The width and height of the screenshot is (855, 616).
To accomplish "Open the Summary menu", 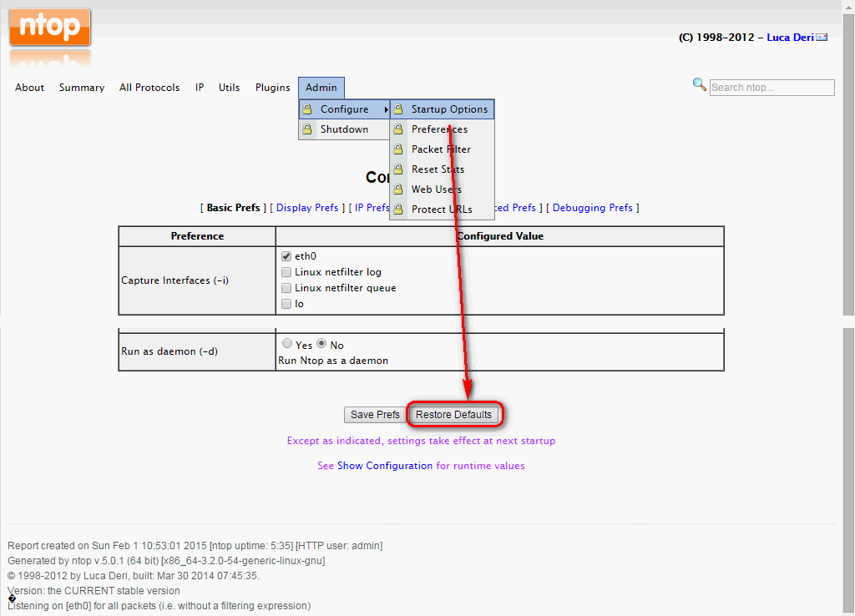I will (x=82, y=87).
